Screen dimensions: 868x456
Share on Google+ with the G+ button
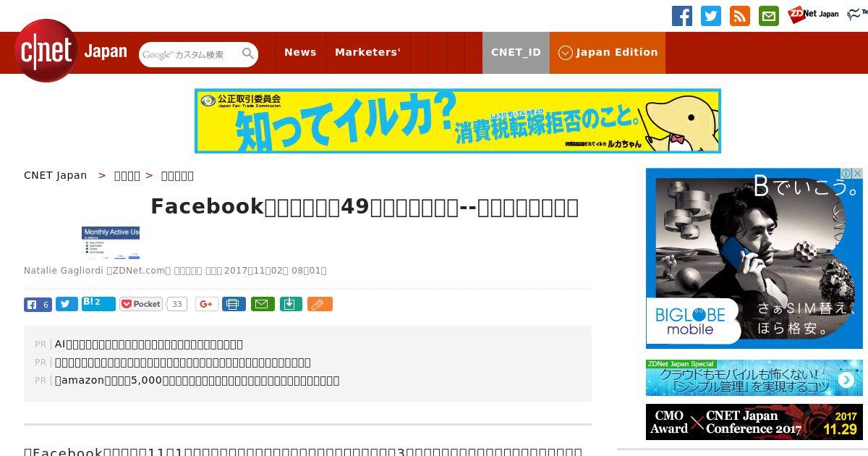pos(206,304)
